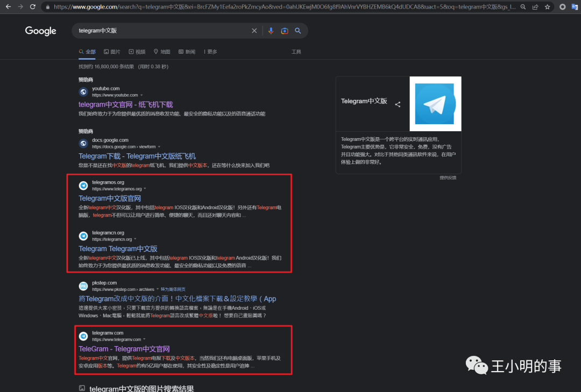The image size is (581, 392).
Task: Expand the 更多 search options menu
Action: 210,52
